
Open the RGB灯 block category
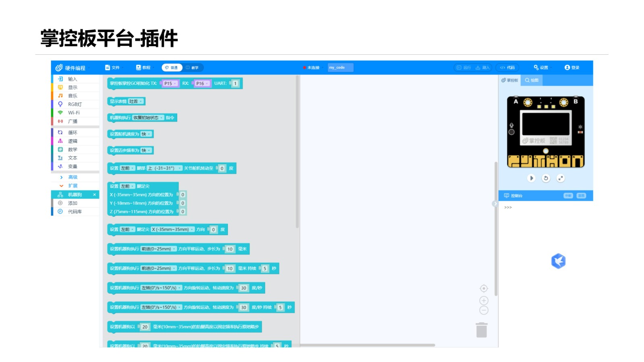75,104
